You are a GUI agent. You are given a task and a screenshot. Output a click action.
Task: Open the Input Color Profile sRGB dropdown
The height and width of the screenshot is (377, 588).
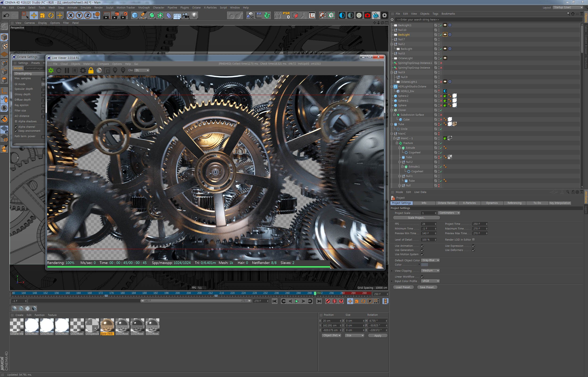pyautogui.click(x=430, y=281)
